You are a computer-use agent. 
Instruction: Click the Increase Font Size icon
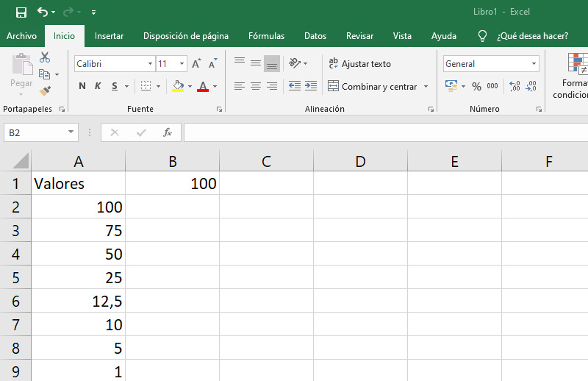tap(196, 64)
